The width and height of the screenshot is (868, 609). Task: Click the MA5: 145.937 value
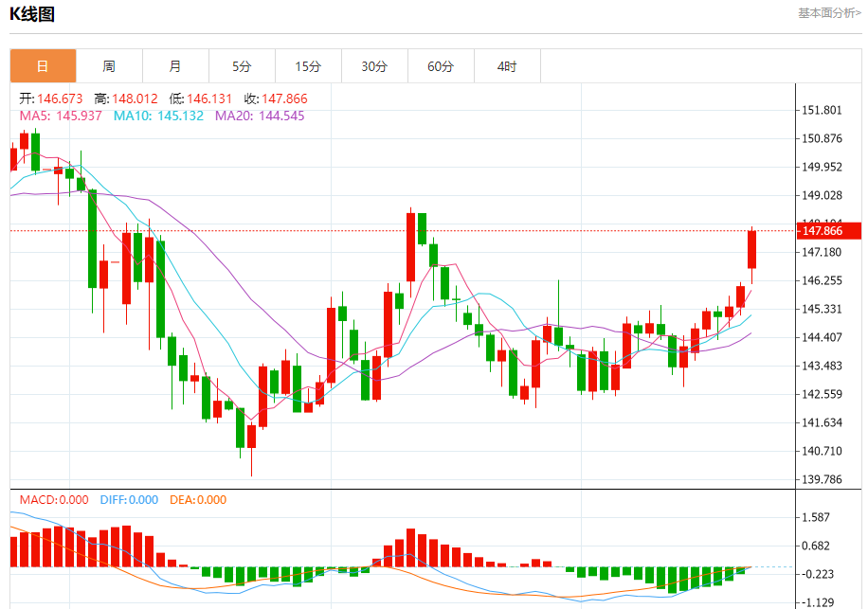pos(61,116)
